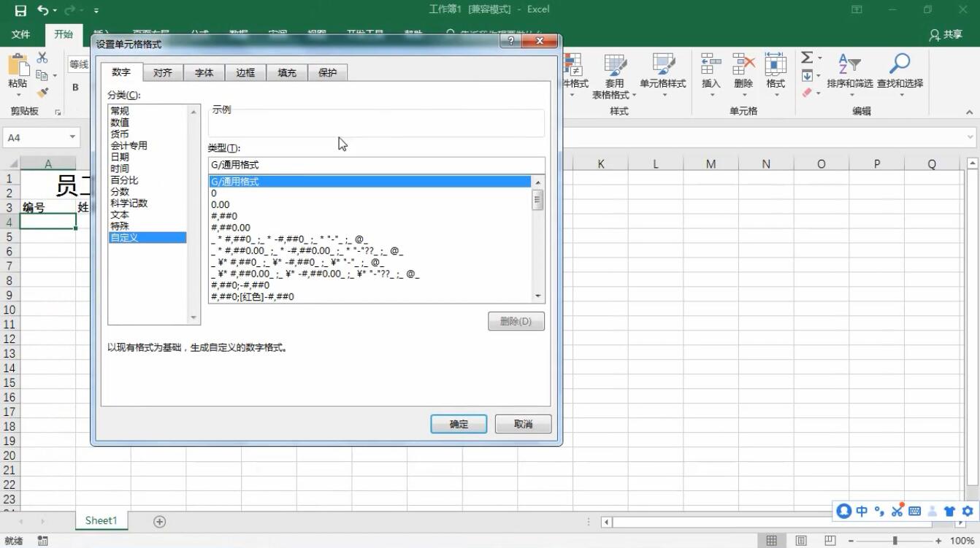Open 查找和选择 find and select magnifier
Image resolution: width=980 pixels, height=548 pixels.
coord(900,65)
